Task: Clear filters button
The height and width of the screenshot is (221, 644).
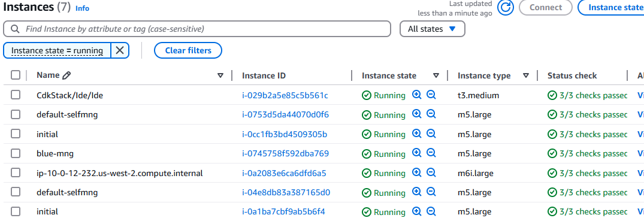Action: 188,50
